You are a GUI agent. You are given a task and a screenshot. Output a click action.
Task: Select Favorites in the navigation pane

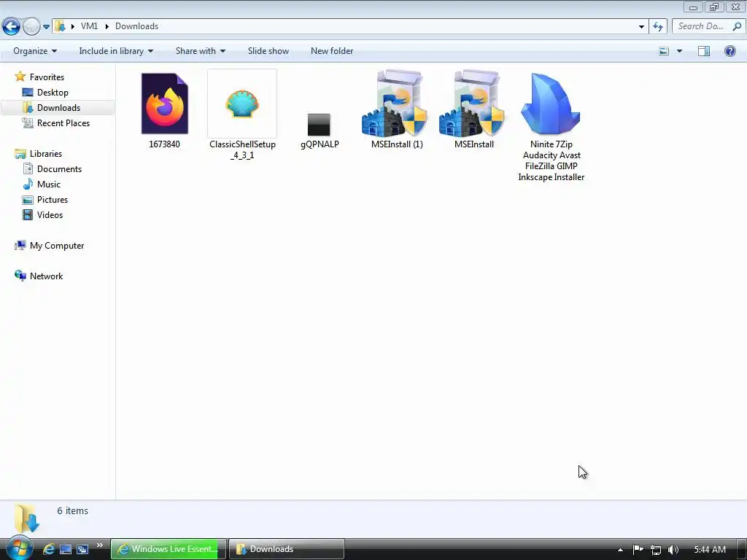pos(47,77)
